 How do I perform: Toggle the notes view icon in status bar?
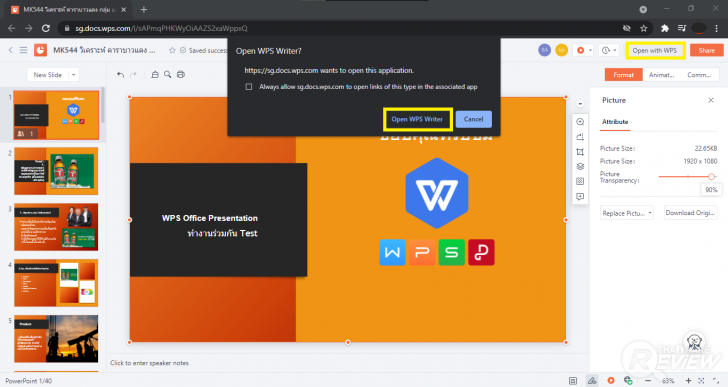coord(573,381)
